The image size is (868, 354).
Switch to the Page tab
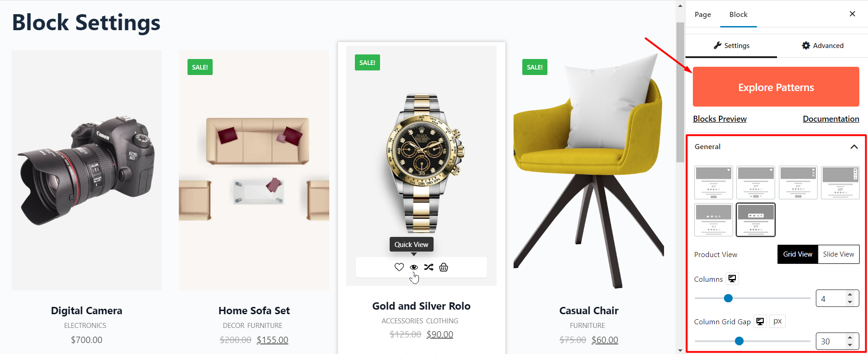[x=702, y=15]
